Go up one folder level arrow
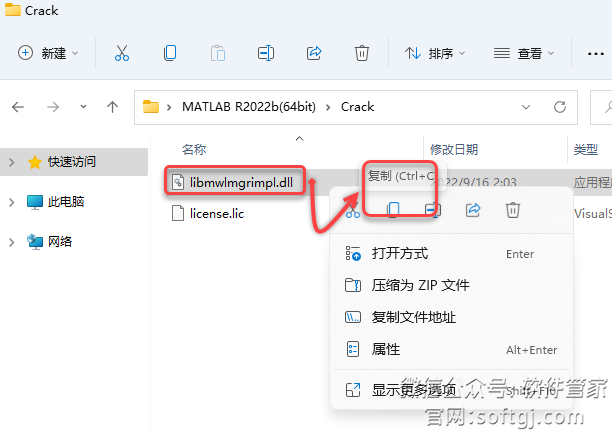The width and height of the screenshot is (612, 434). [x=112, y=107]
